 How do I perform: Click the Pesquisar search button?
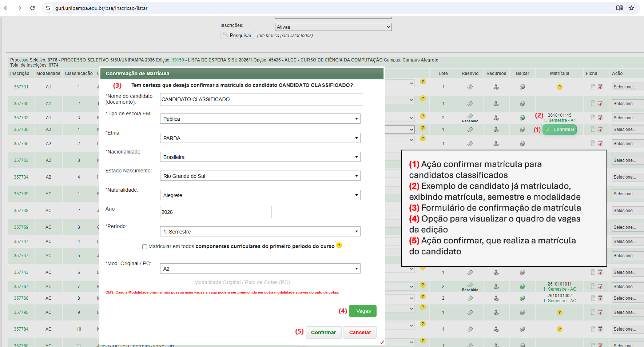237,35
